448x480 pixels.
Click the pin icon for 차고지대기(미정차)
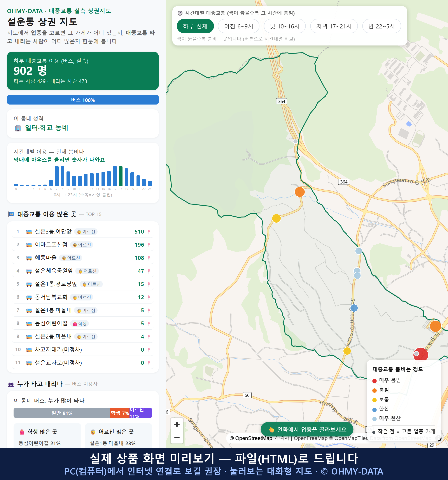tap(149, 350)
